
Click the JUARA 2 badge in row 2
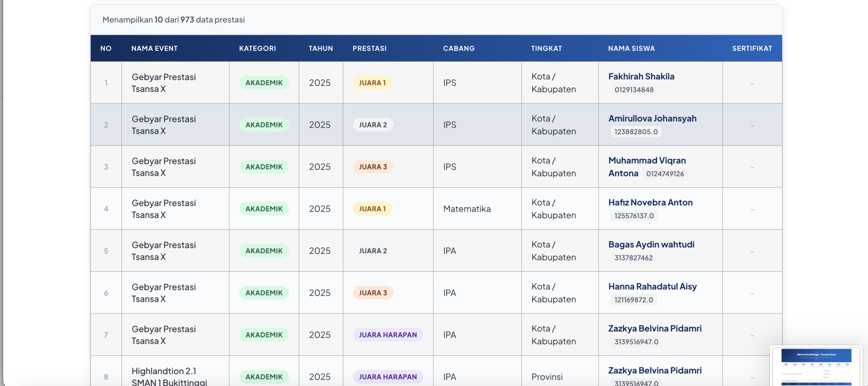coord(373,125)
